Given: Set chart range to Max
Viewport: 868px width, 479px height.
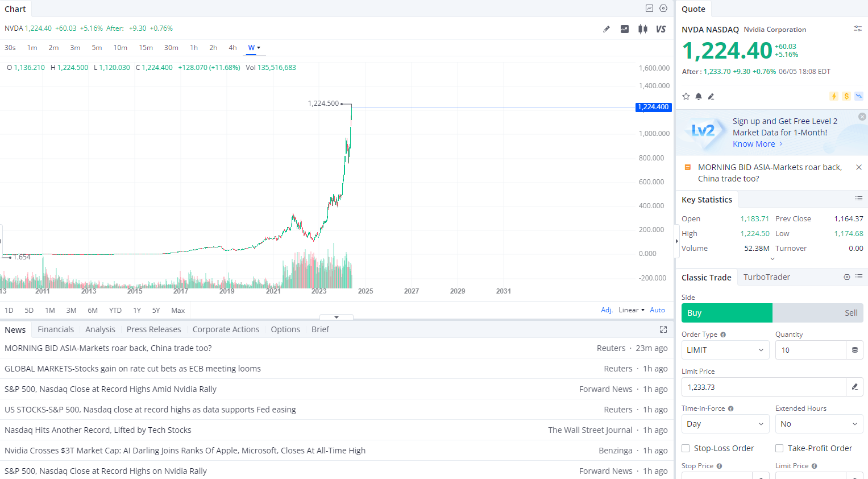Looking at the screenshot, I should (x=178, y=310).
